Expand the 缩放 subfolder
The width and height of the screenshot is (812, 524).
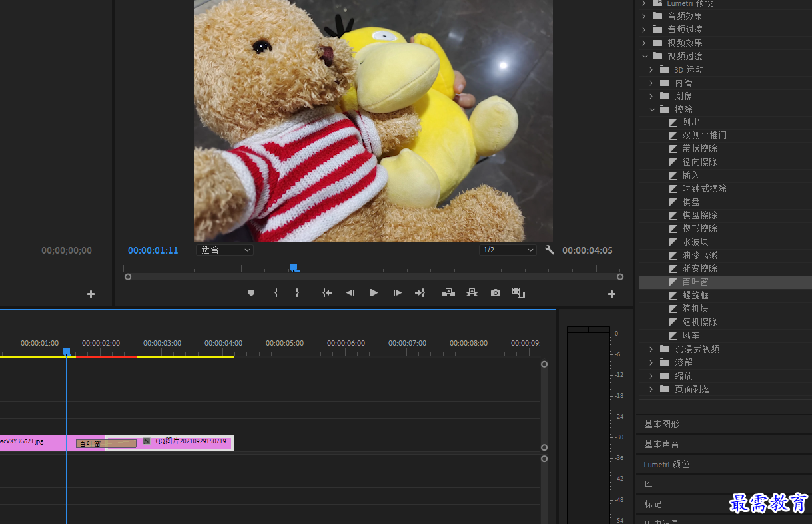(651, 376)
